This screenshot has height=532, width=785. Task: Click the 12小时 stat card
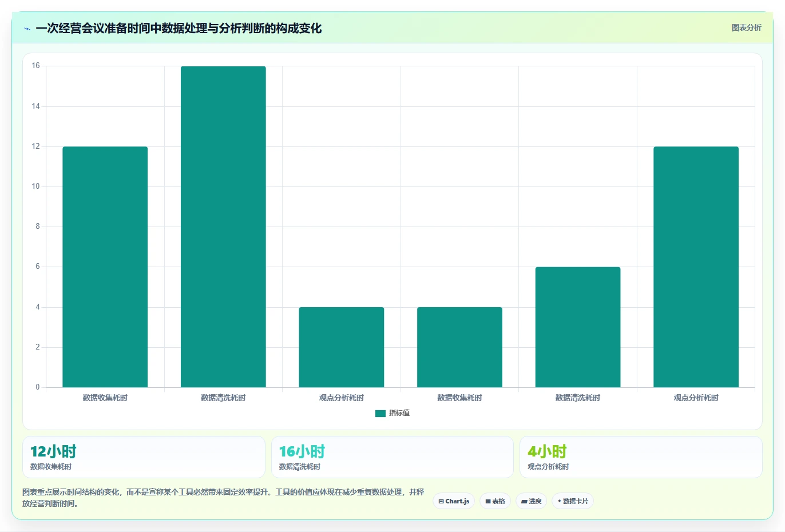(x=144, y=457)
